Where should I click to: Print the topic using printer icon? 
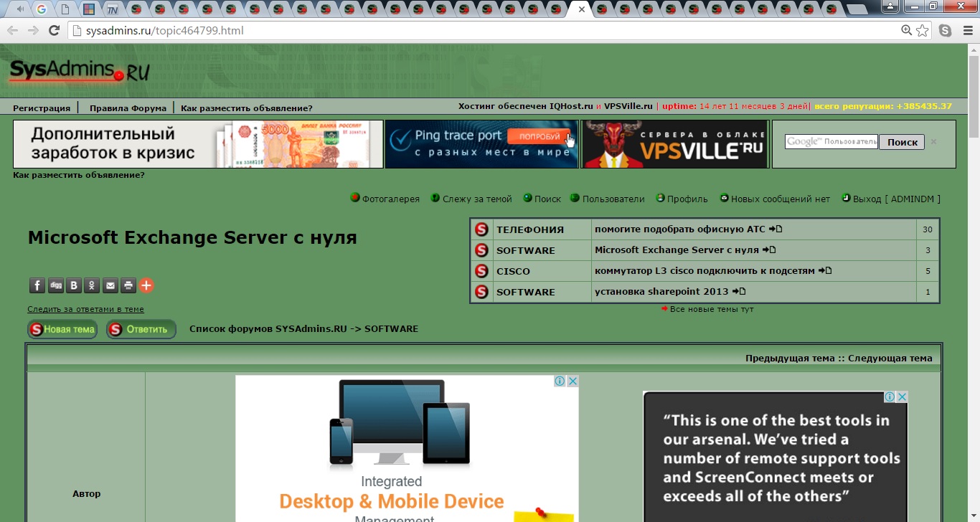[128, 285]
